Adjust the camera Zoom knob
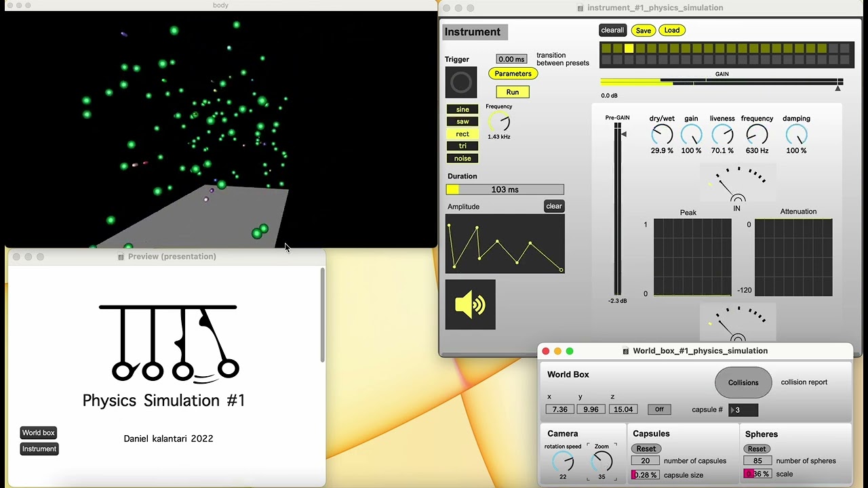Image resolution: width=868 pixels, height=488 pixels. point(601,462)
